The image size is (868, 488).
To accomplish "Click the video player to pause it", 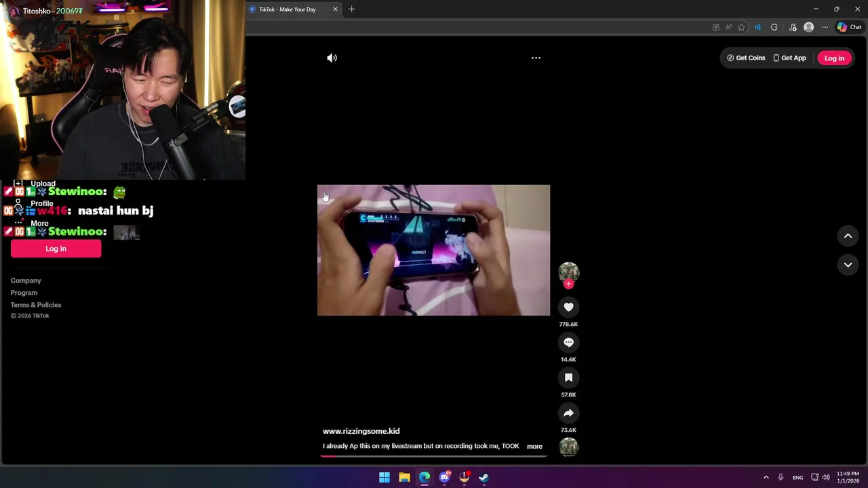I will 433,250.
